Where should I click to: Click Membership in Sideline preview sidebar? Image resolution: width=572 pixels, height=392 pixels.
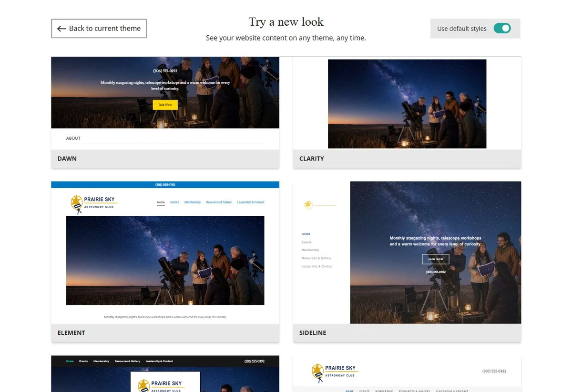310,250
